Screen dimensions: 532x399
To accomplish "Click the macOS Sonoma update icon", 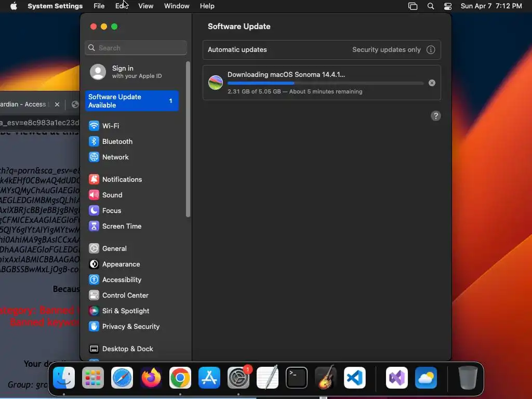I will click(x=216, y=83).
